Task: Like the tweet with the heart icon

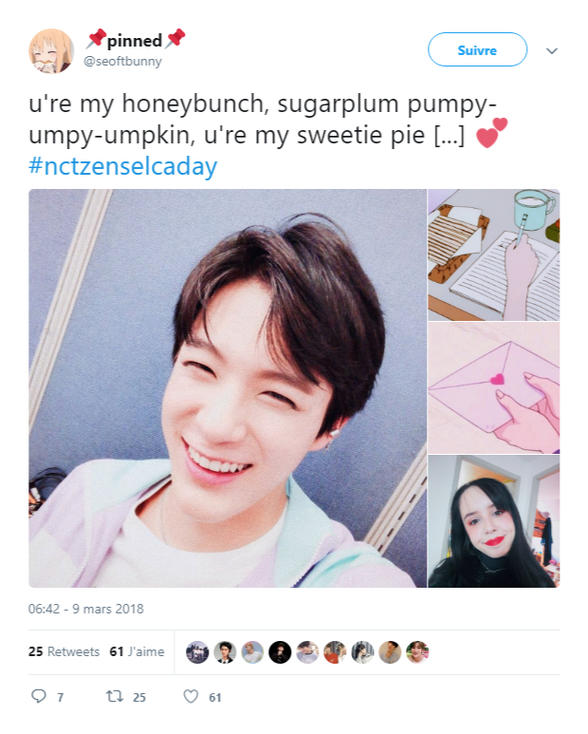Action: [191, 697]
